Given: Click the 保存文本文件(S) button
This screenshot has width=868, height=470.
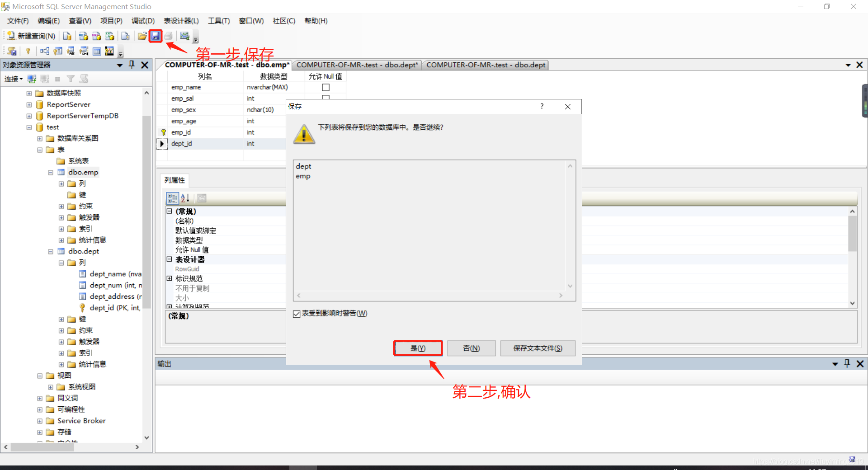Looking at the screenshot, I should pos(538,348).
